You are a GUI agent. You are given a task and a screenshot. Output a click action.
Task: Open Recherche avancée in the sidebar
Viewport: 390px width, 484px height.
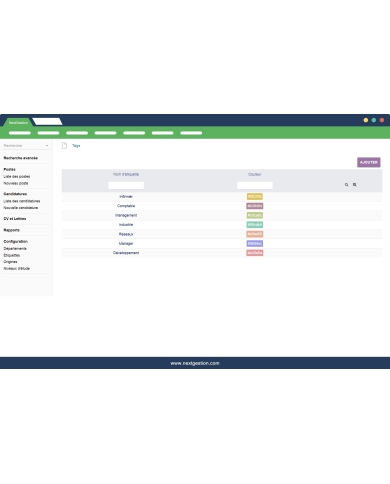[20, 158]
